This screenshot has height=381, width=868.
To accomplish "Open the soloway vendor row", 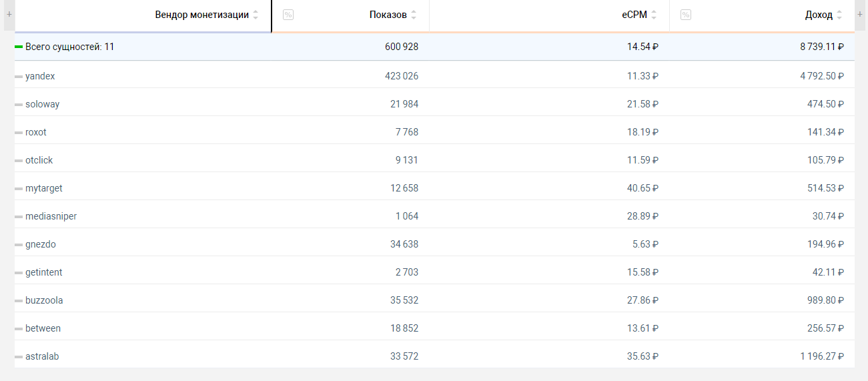I will click(x=42, y=104).
